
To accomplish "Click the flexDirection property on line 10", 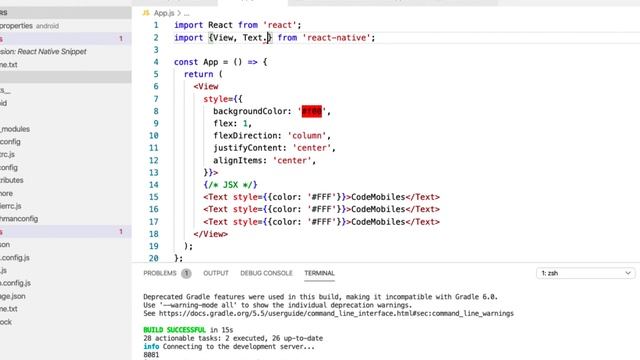I will click(245, 136).
